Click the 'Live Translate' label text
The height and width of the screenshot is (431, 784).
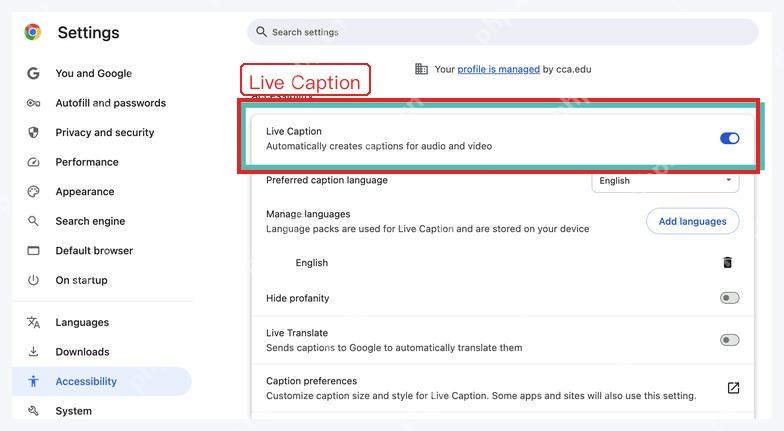click(297, 332)
